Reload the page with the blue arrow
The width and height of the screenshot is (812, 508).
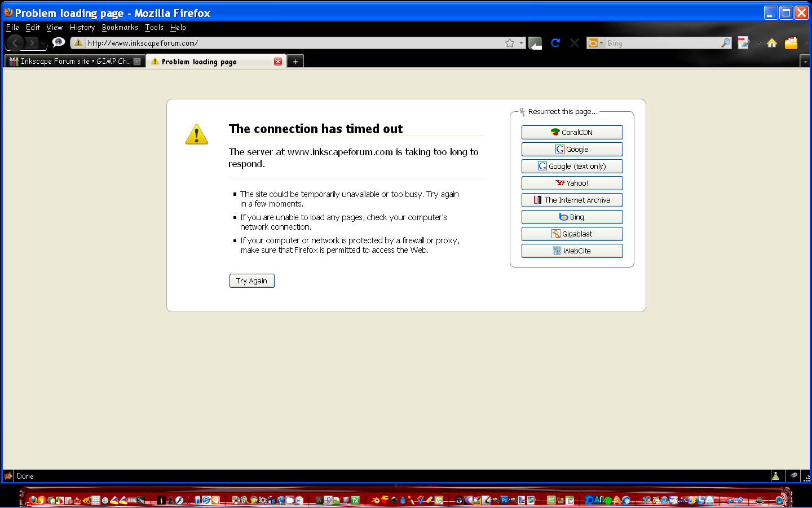pos(555,43)
